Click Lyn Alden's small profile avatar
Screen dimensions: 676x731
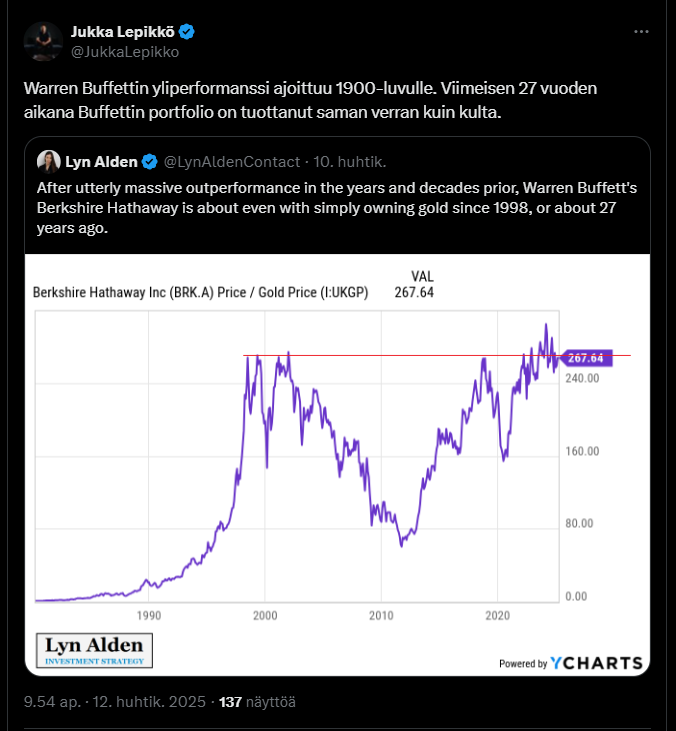(x=48, y=162)
